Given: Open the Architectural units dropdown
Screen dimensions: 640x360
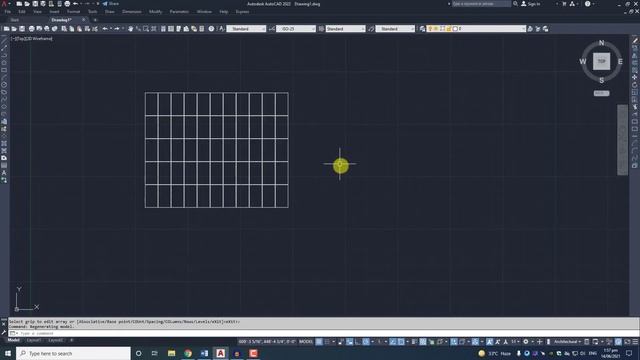Looking at the screenshot, I should point(567,342).
